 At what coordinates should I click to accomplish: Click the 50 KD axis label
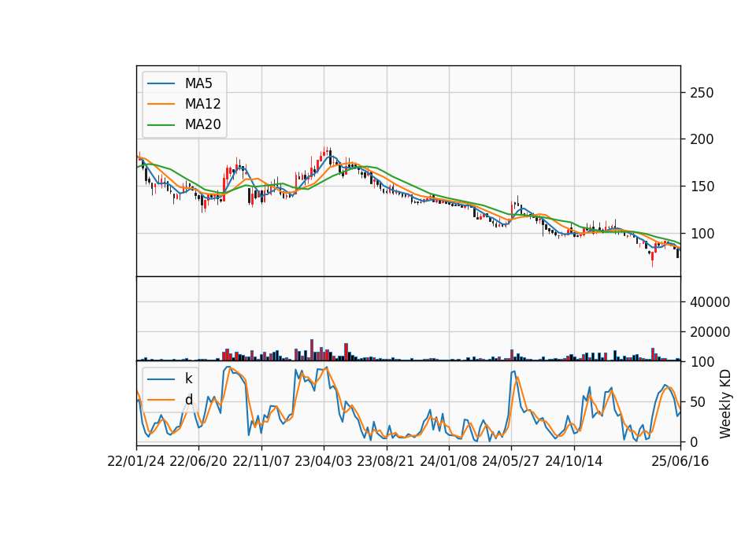pyautogui.click(x=698, y=402)
